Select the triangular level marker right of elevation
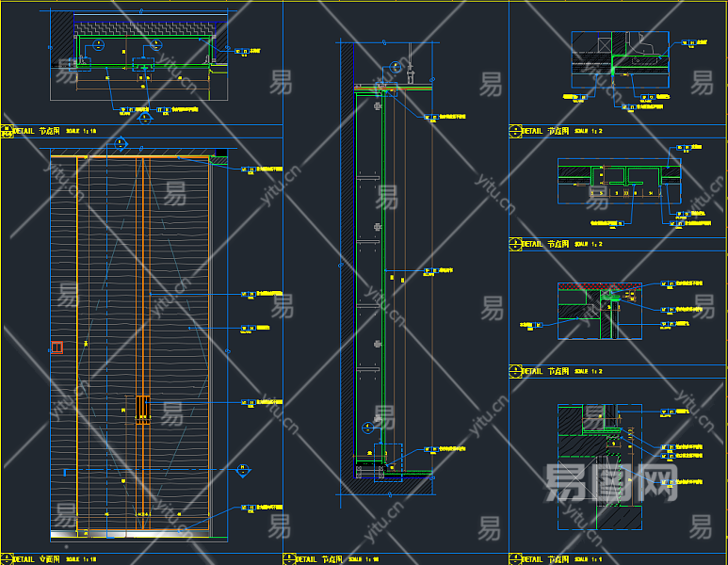 pyautogui.click(x=243, y=468)
